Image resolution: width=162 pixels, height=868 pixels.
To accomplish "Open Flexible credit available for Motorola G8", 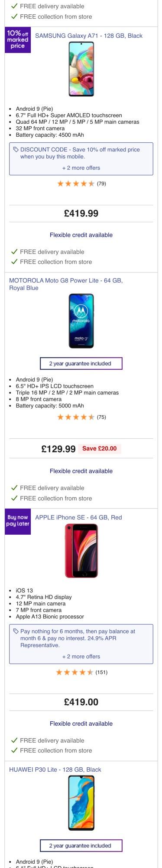I will point(81,471).
